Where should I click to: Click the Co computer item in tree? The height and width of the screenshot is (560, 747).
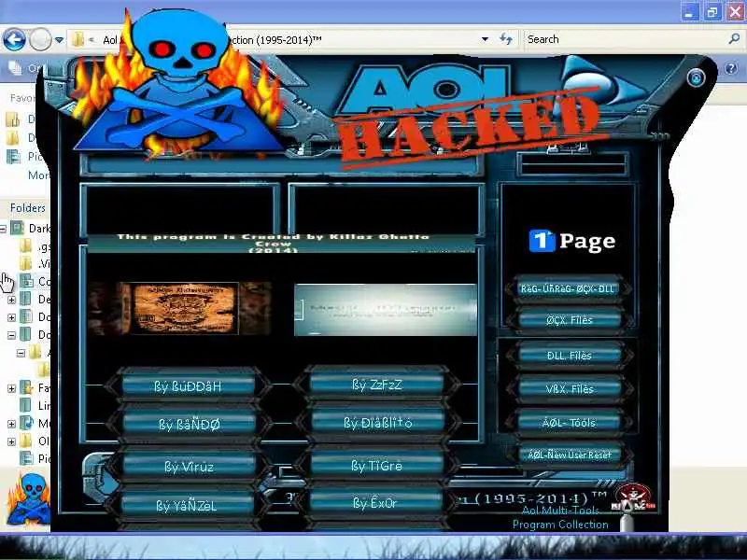(x=35, y=282)
